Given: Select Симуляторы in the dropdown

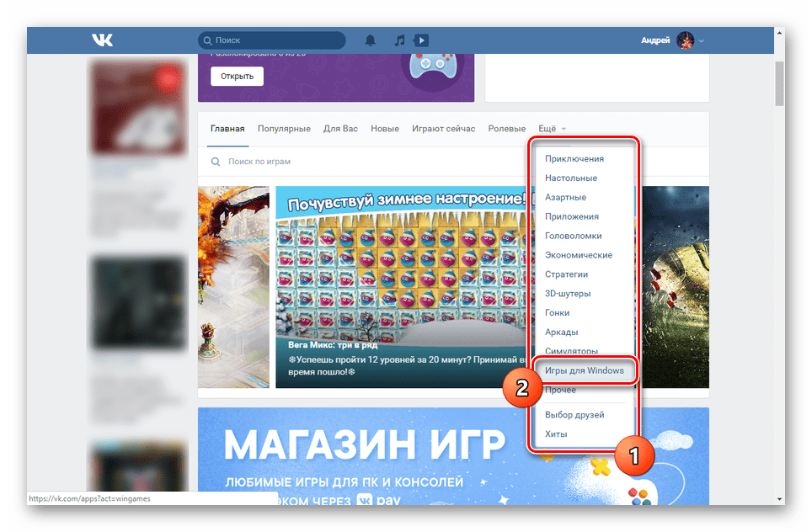Looking at the screenshot, I should [571, 351].
